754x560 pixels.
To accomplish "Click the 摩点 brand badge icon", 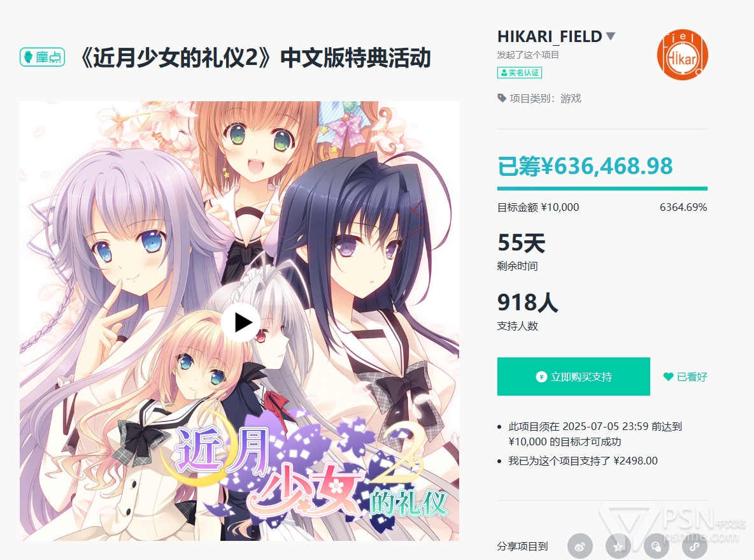I will 42,57.
